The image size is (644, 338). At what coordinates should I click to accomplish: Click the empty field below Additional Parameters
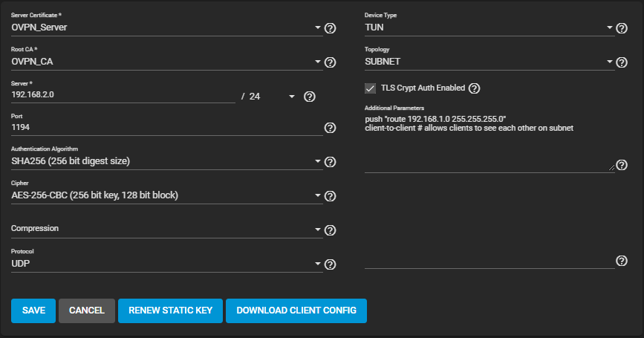489,261
